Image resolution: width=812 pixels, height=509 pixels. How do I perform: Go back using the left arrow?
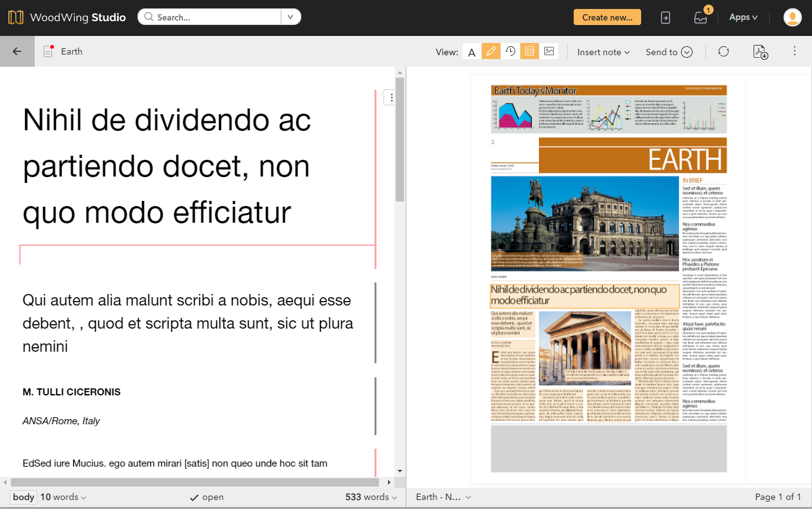(17, 51)
